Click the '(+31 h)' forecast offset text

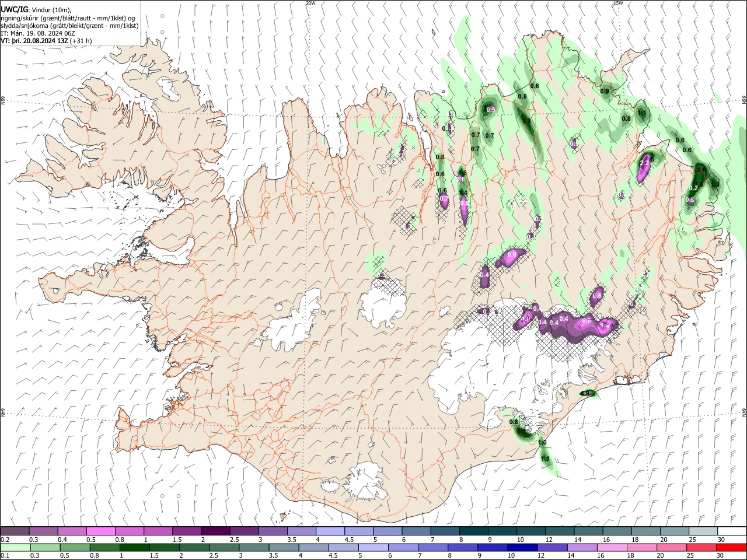point(81,41)
